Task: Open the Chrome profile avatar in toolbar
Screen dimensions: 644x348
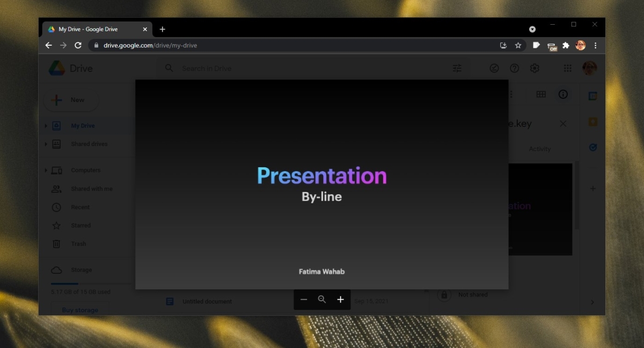Action: pyautogui.click(x=581, y=46)
